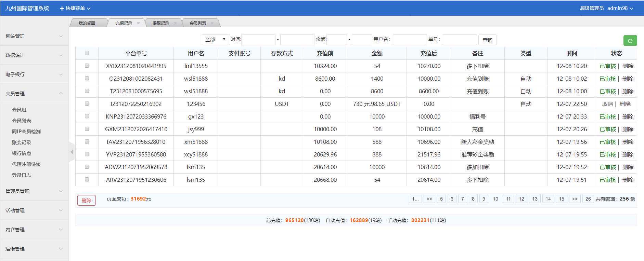
Task: Check the row for order IAV2312071956328010
Action: 87,141
